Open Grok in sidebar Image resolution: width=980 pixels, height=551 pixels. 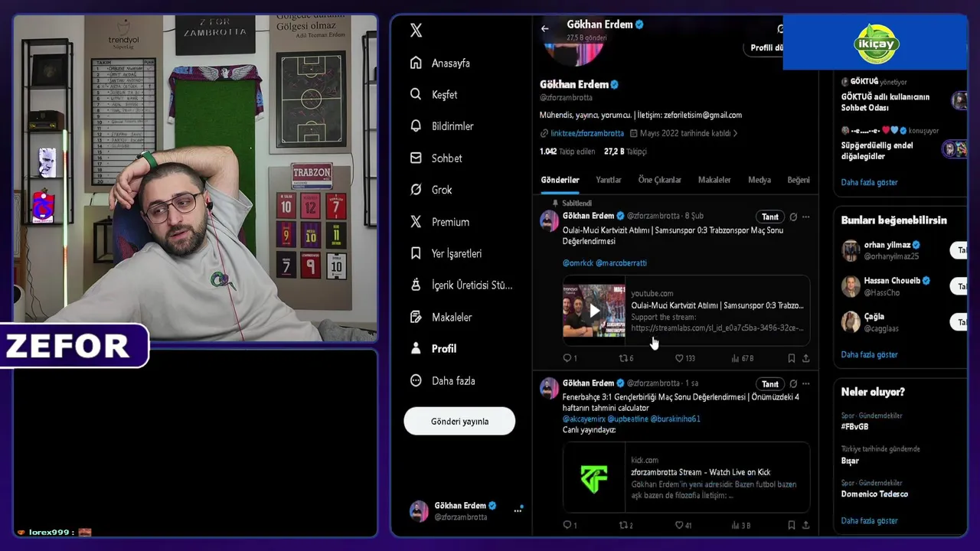point(431,190)
